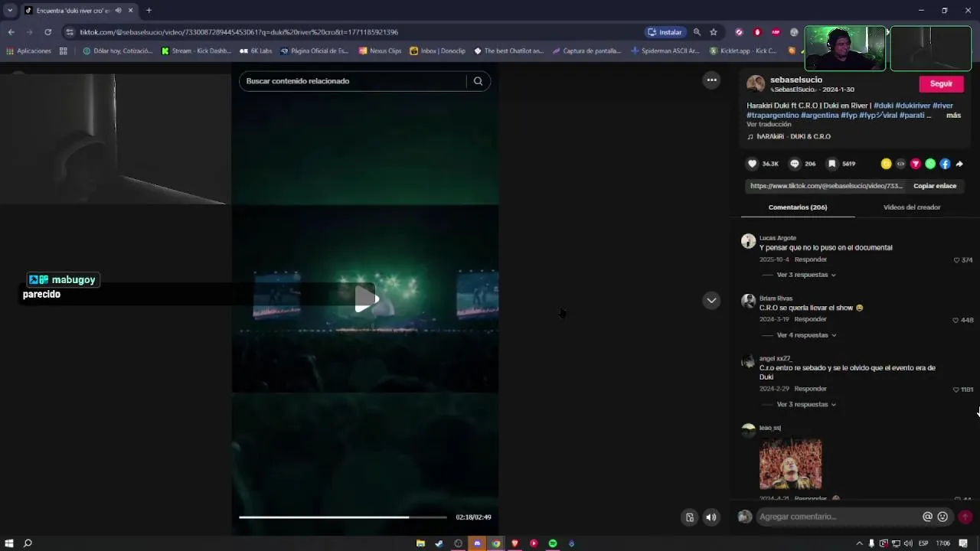Copy the video link with 'Copiar enlace'
The height and width of the screenshot is (551, 980).
coord(935,186)
